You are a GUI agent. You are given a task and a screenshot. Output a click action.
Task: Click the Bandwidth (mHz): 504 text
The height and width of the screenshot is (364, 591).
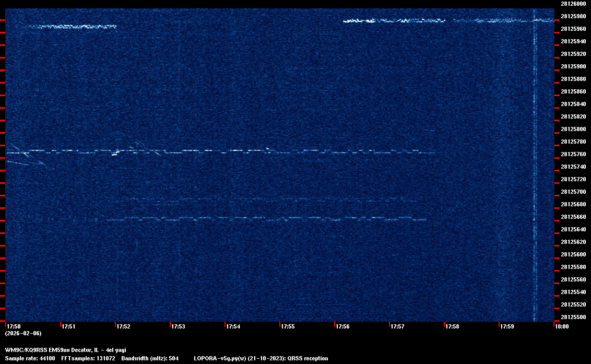click(x=150, y=358)
